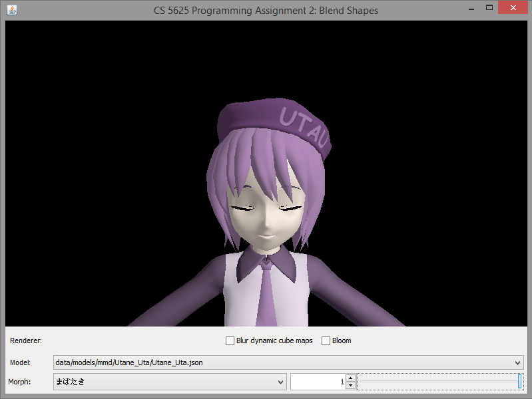Click the middle of the morph slider track

pyautogui.click(x=440, y=382)
